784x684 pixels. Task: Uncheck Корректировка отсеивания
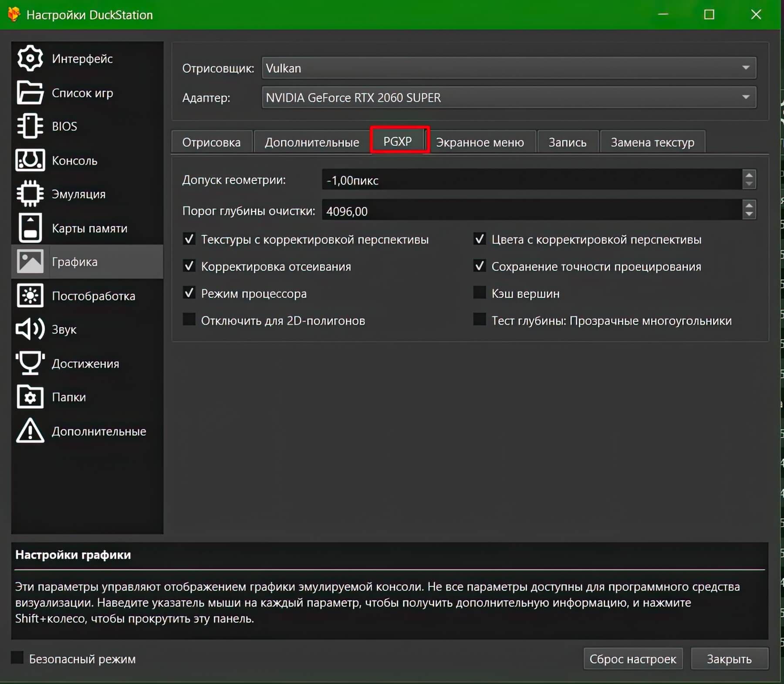(x=189, y=266)
